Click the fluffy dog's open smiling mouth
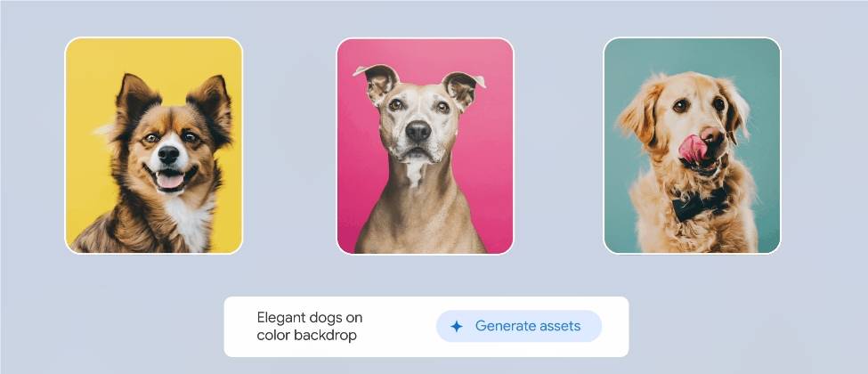 click(x=169, y=180)
